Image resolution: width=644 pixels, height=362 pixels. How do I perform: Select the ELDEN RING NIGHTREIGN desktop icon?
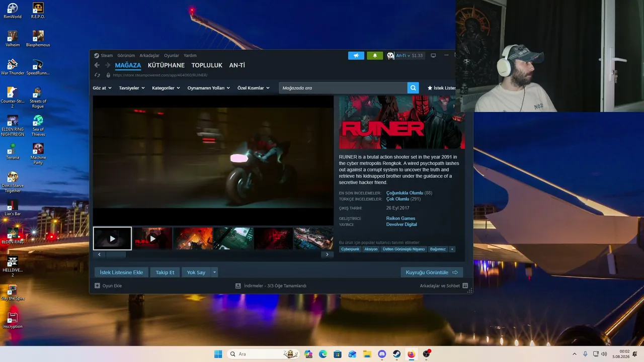pyautogui.click(x=13, y=126)
